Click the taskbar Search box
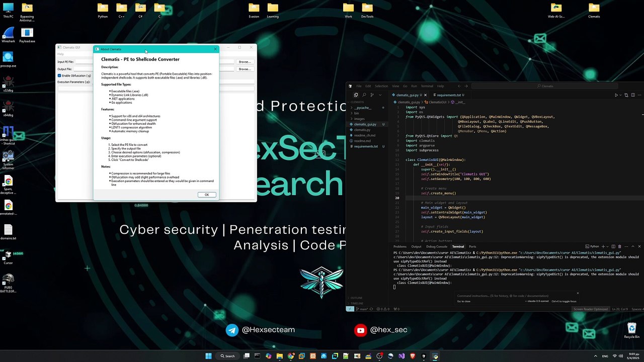644x362 pixels. [x=227, y=356]
